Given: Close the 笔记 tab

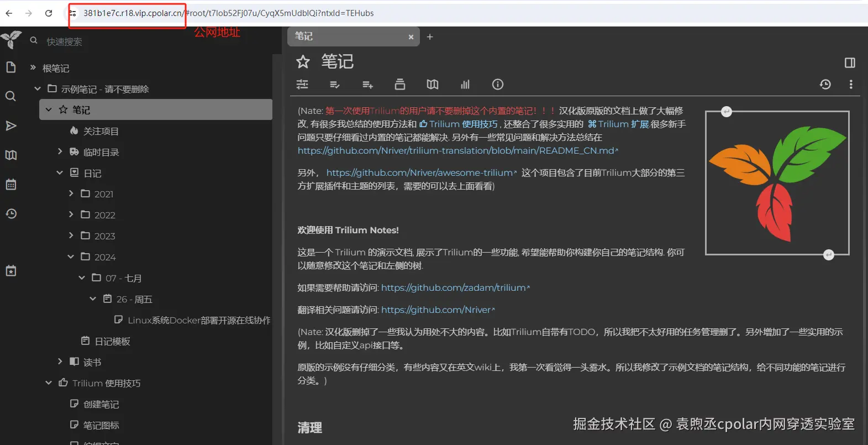Looking at the screenshot, I should click(x=411, y=37).
